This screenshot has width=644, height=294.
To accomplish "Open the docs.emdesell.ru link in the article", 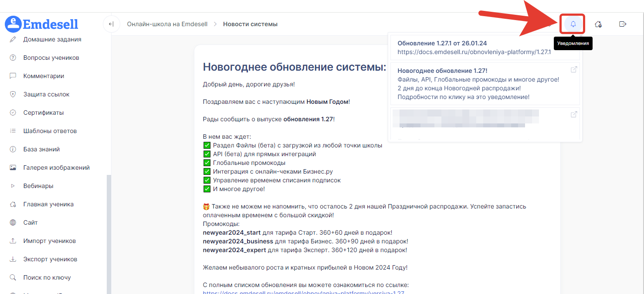I will 306,292.
